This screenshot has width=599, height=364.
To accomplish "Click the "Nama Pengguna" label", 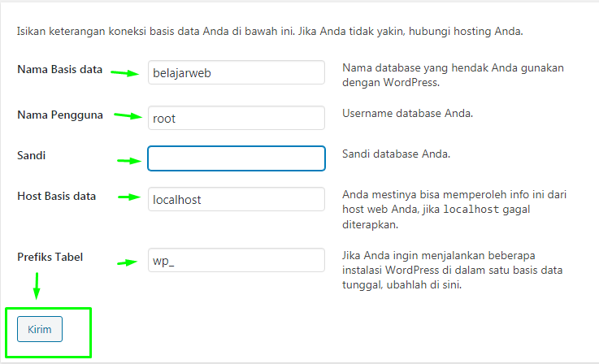I will 59,115.
